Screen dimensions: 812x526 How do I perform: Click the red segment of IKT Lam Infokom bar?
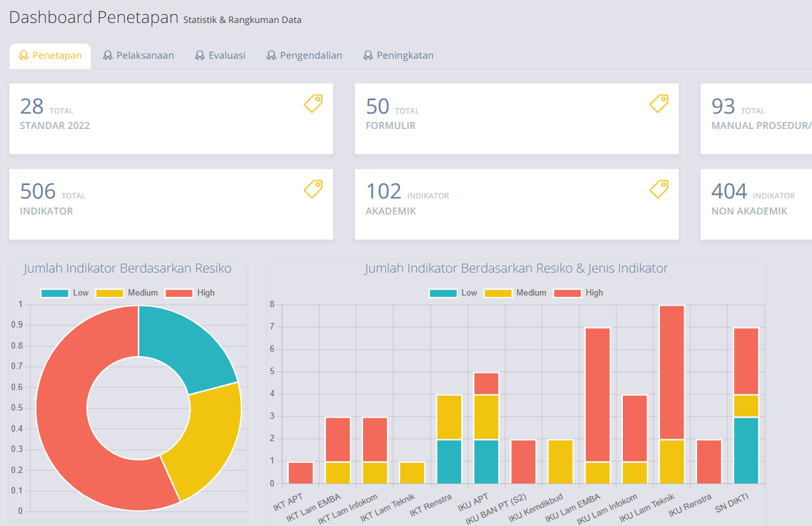click(375, 439)
